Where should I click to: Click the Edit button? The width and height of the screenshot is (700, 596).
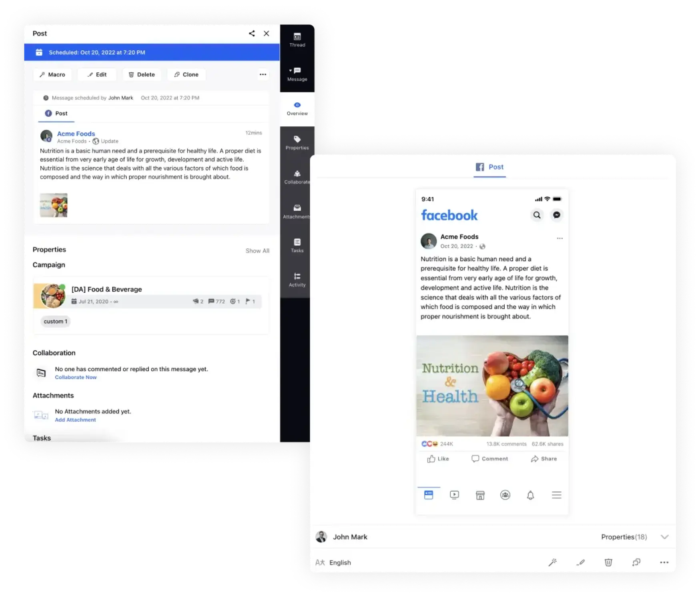97,74
